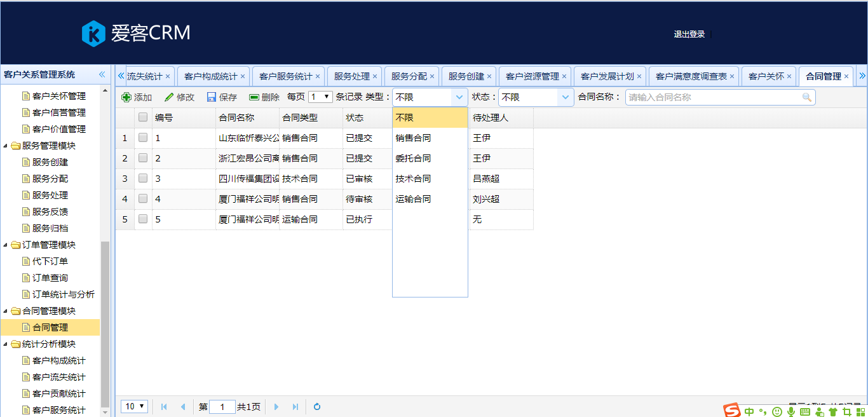Close the 合同管理 tab

(x=846, y=76)
